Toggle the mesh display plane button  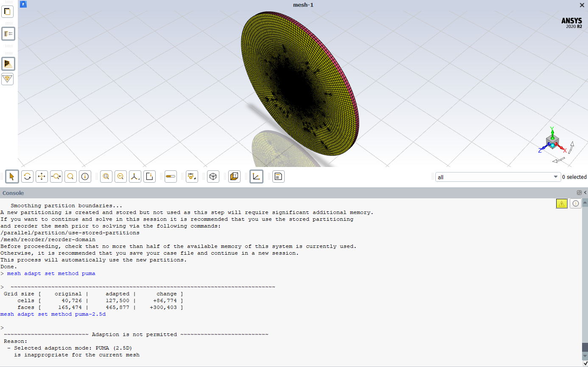click(x=8, y=64)
